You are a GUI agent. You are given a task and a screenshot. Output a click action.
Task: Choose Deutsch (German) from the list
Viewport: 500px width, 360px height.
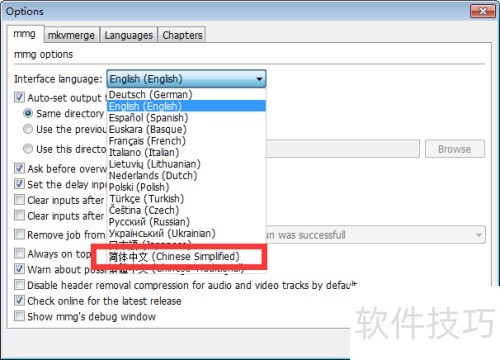[186, 95]
